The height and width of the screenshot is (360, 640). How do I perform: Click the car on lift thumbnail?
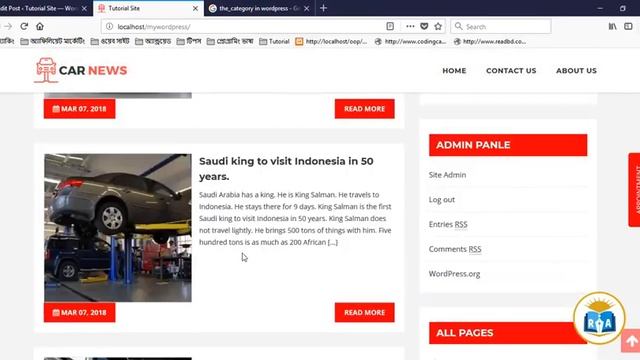tap(118, 228)
